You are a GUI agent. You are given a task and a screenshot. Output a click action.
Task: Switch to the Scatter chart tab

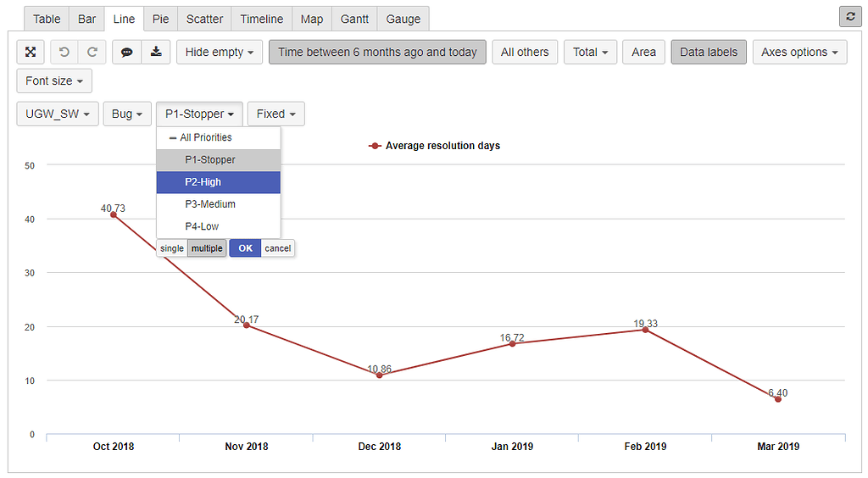point(204,19)
